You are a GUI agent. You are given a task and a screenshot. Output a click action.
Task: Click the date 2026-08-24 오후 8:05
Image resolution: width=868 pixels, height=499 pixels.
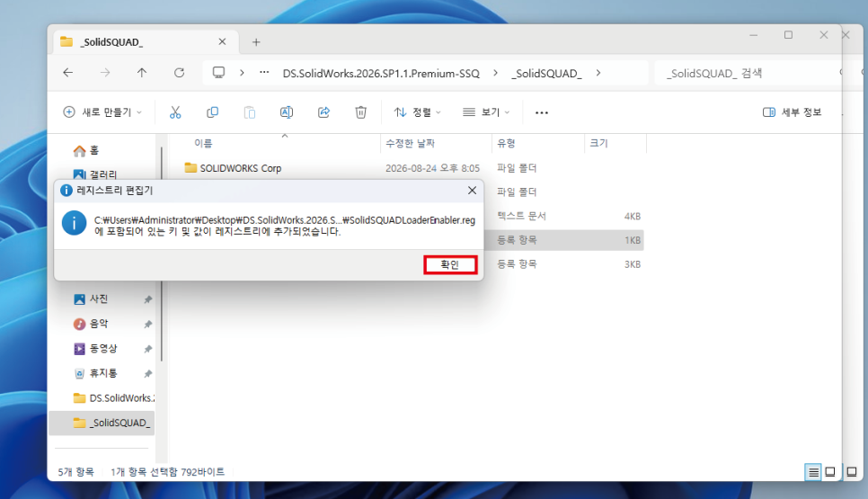[432, 168]
